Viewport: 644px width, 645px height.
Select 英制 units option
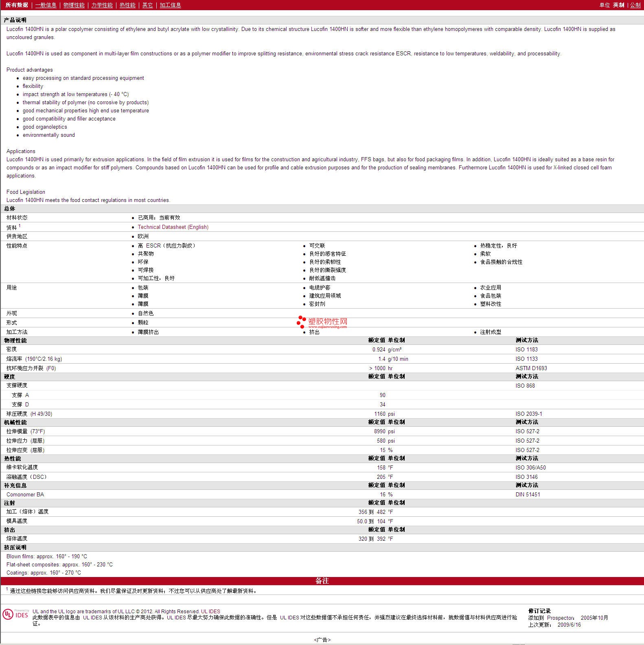point(618,5)
